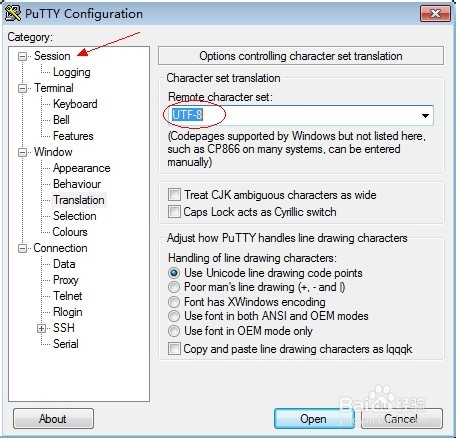
Task: Click the About button
Action: (x=53, y=419)
